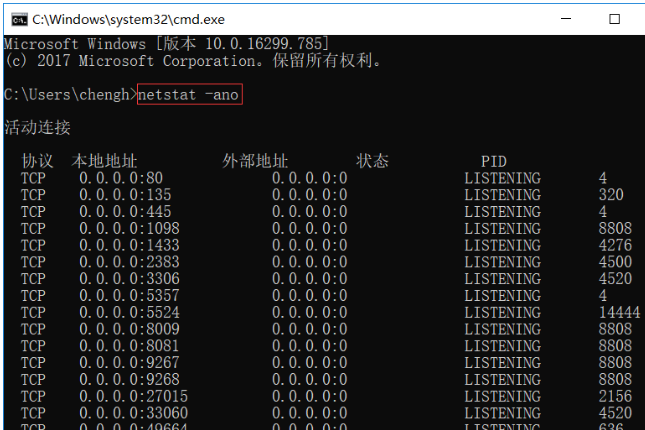Screen dimensions: 645x430
Task: Click PID 8808 in port 1098 row
Action: click(x=615, y=229)
